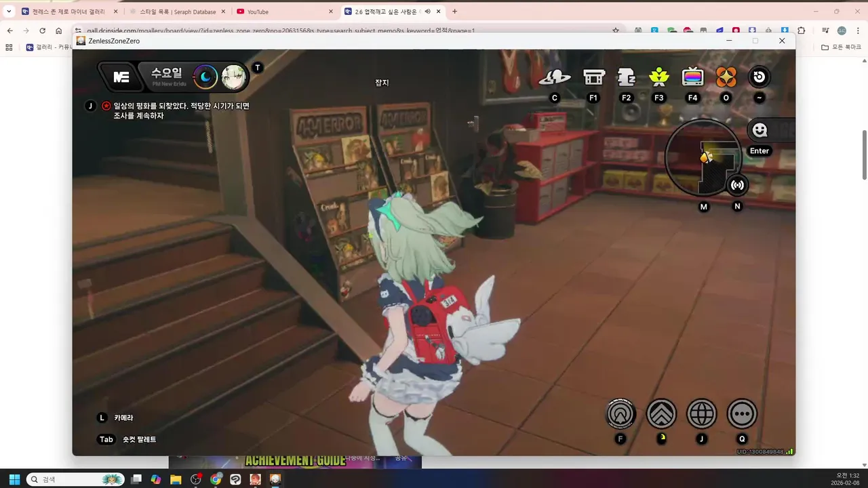Close the YouTube tab
The height and width of the screenshot is (488, 868).
[x=330, y=12]
